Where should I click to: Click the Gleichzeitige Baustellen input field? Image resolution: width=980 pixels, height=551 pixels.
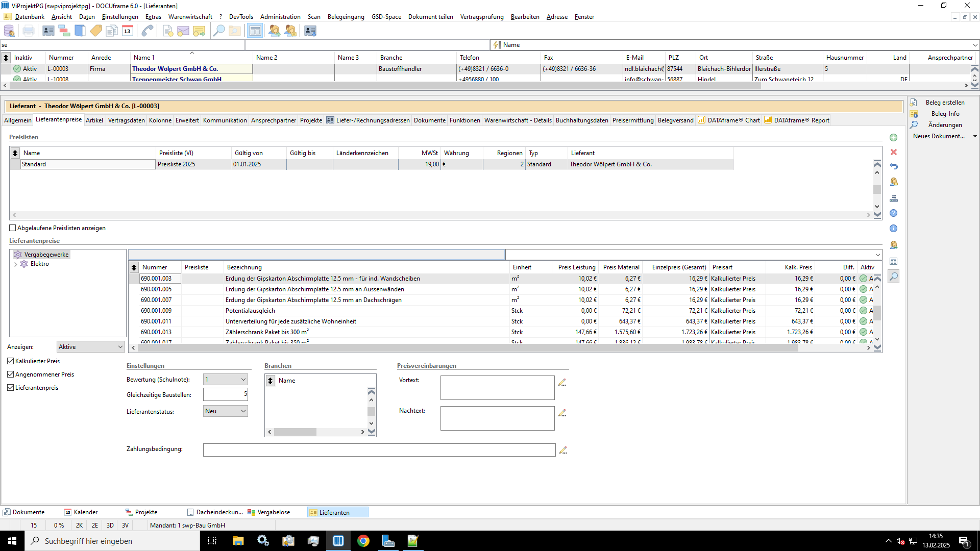click(225, 394)
